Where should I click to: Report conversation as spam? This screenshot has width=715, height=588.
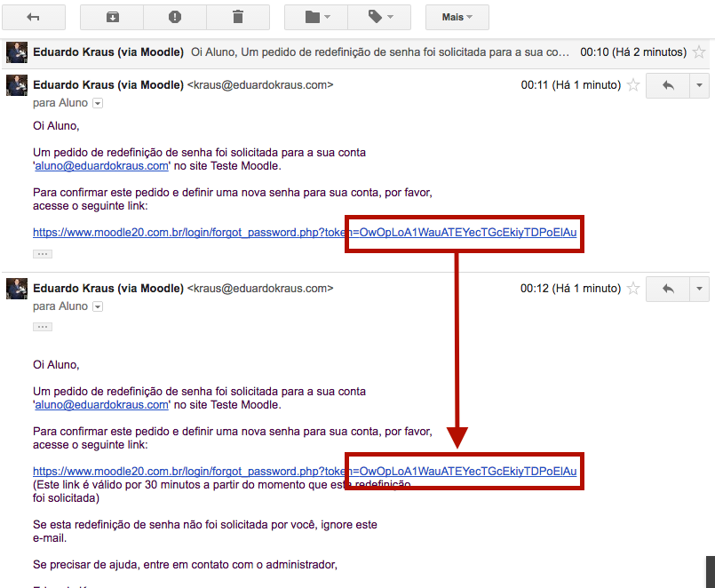click(175, 18)
